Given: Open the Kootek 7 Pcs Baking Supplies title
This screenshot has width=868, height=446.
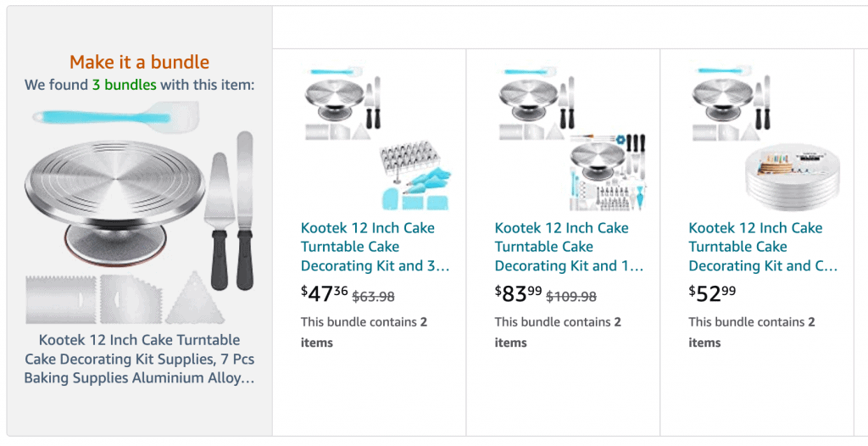Looking at the screenshot, I should [139, 359].
